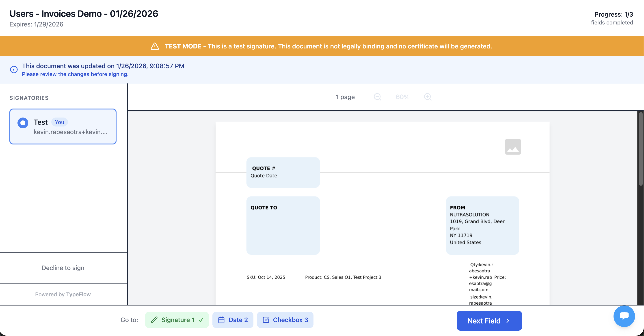Click the zoom in magnifier icon

click(428, 97)
